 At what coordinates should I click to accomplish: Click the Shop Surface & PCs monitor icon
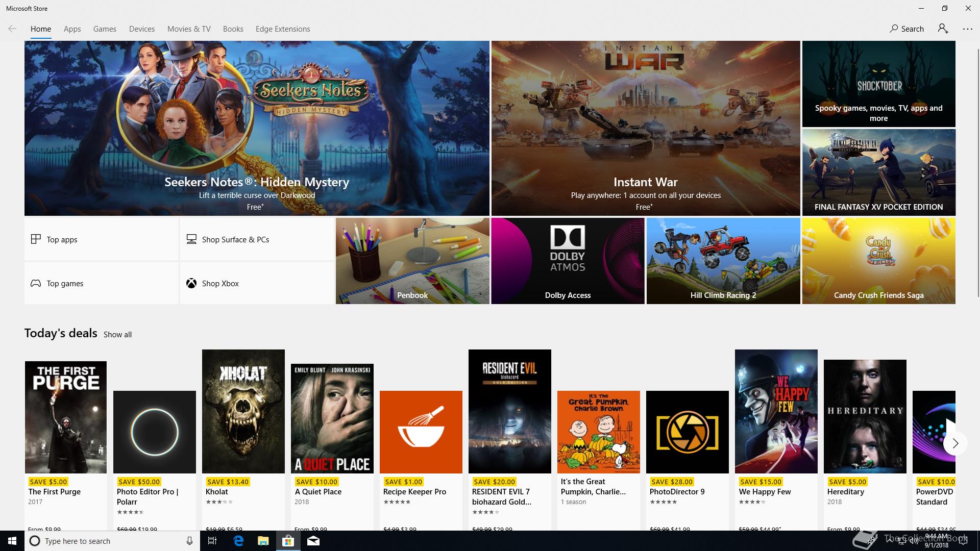click(x=191, y=239)
